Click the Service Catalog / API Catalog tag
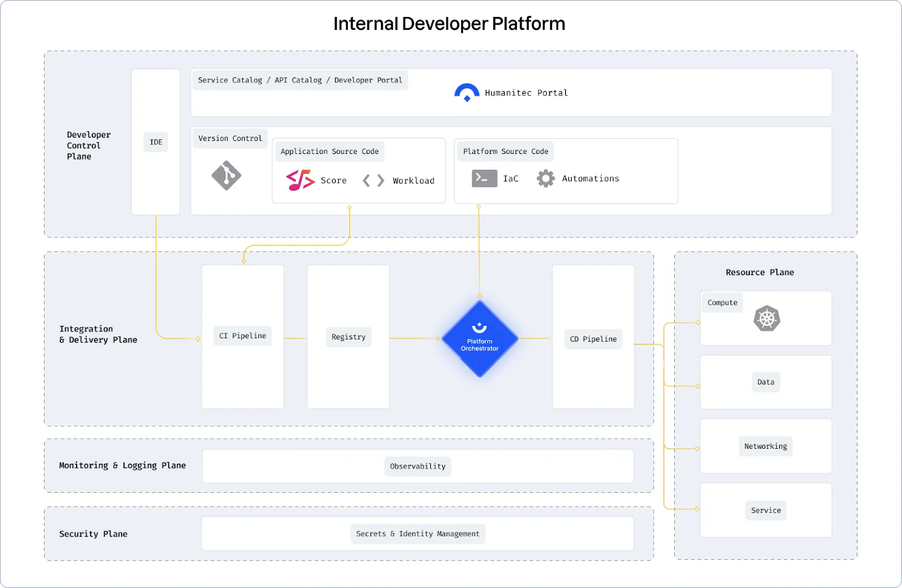Screen dimensions: 902x588 pyautogui.click(x=300, y=80)
